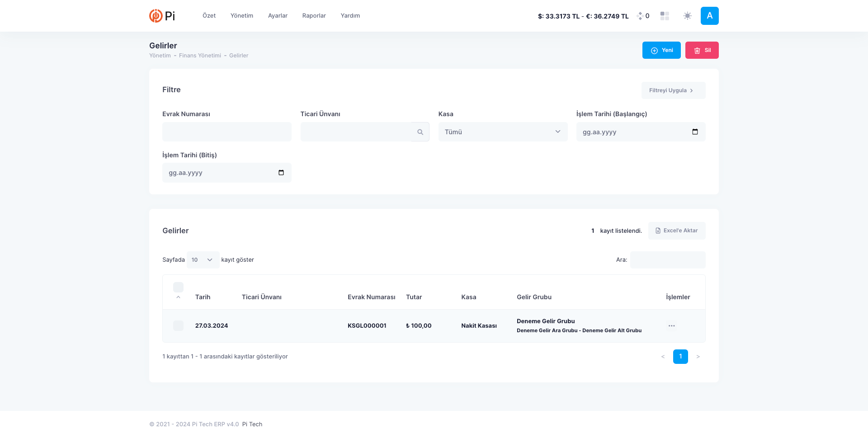Click Excel'e Aktar export button

click(676, 231)
